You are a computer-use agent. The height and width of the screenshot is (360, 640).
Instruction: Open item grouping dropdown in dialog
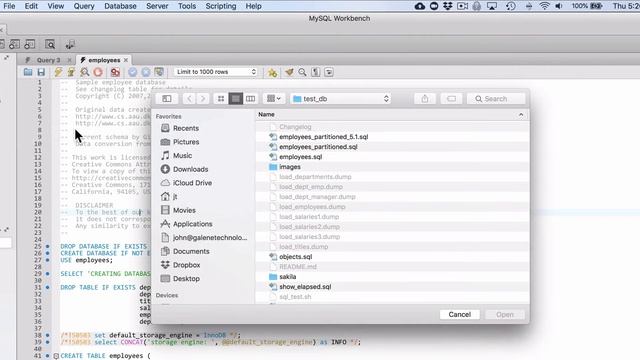point(273,99)
